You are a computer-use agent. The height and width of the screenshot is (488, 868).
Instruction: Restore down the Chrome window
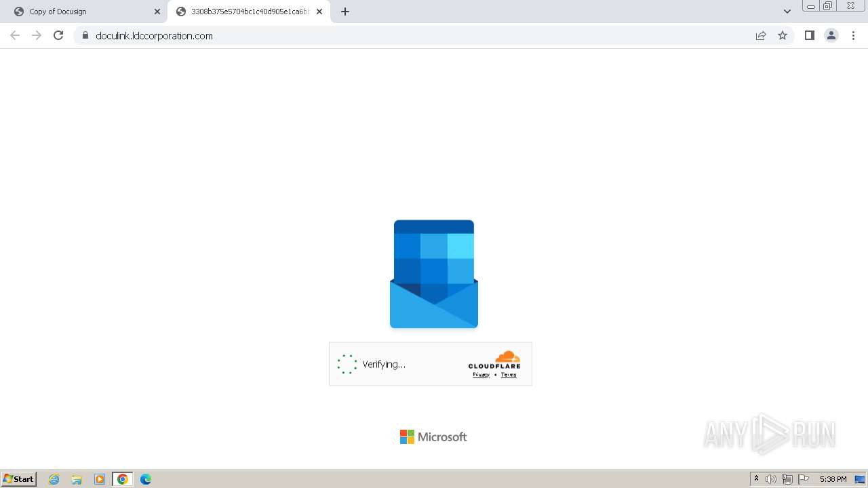(828, 6)
